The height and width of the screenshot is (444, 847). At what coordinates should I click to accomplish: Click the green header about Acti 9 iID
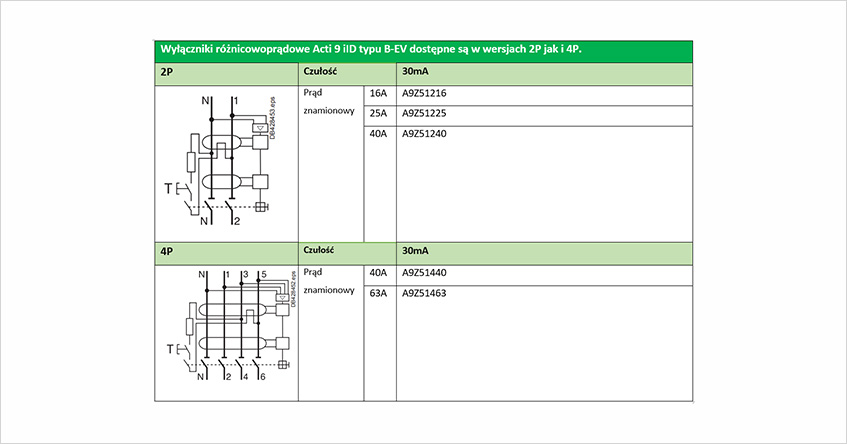coord(423,51)
